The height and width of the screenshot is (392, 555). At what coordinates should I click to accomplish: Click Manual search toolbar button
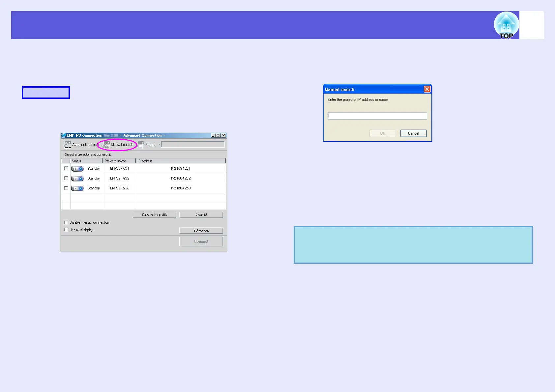click(x=118, y=145)
